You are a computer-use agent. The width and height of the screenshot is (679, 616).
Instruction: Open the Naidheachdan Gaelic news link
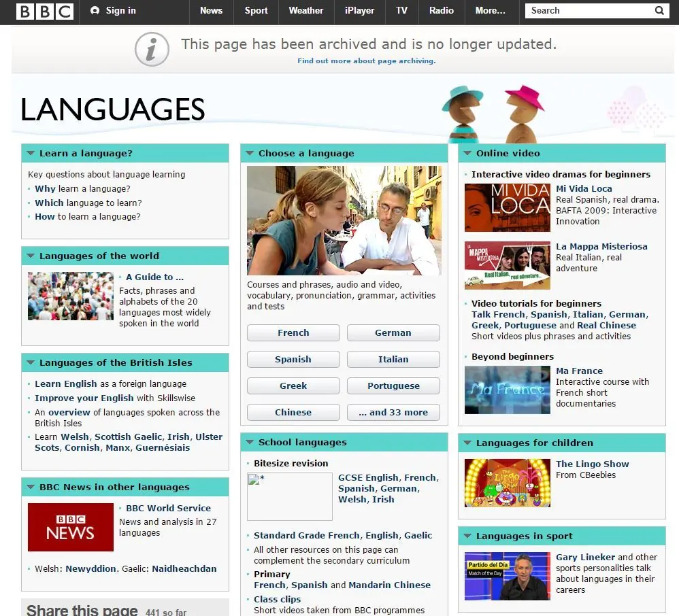184,569
